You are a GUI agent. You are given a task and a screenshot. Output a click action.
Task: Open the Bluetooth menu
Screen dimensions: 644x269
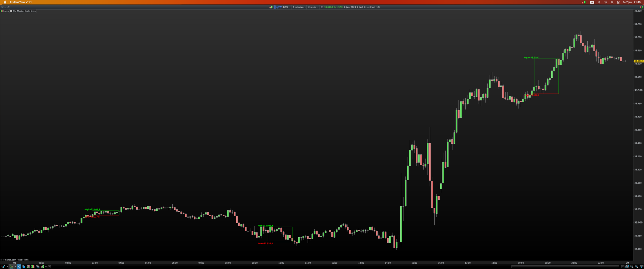599,2
